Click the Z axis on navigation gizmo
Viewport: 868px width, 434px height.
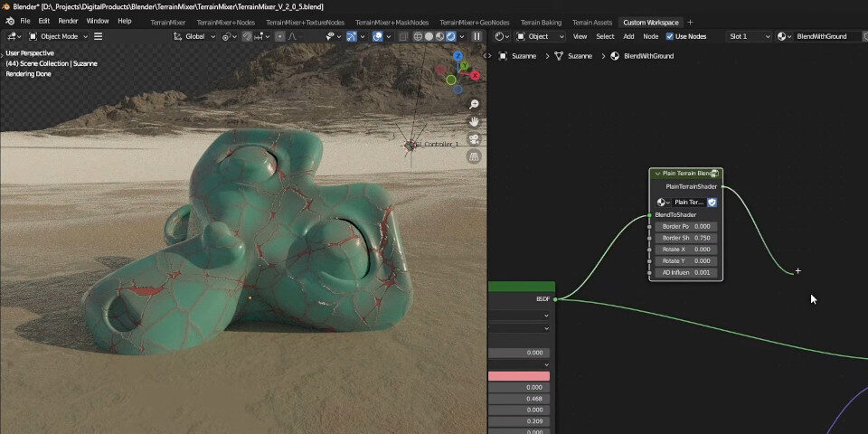tap(458, 56)
